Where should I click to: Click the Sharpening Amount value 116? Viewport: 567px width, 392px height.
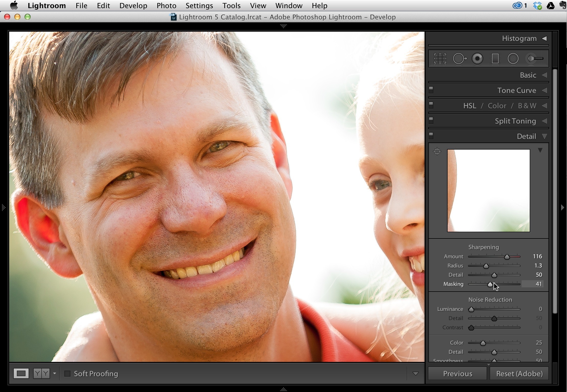point(537,256)
